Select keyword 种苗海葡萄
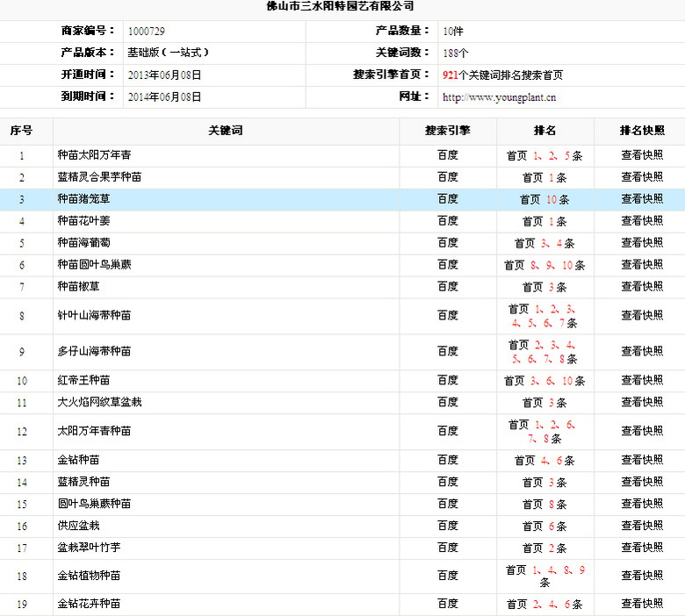The width and height of the screenshot is (685, 616). tap(83, 243)
